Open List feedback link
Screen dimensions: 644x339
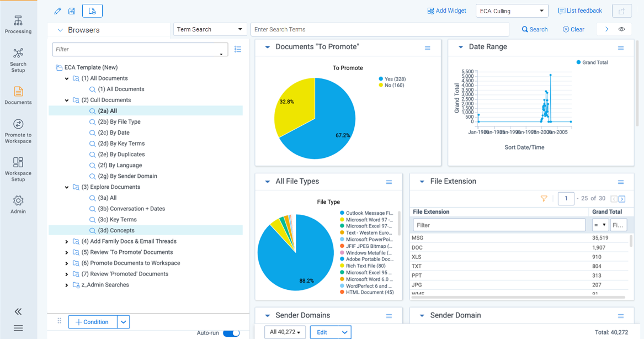[x=580, y=10]
